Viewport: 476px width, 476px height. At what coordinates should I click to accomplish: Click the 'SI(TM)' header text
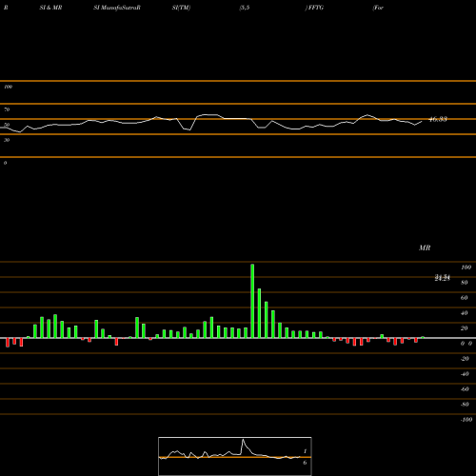(181, 8)
